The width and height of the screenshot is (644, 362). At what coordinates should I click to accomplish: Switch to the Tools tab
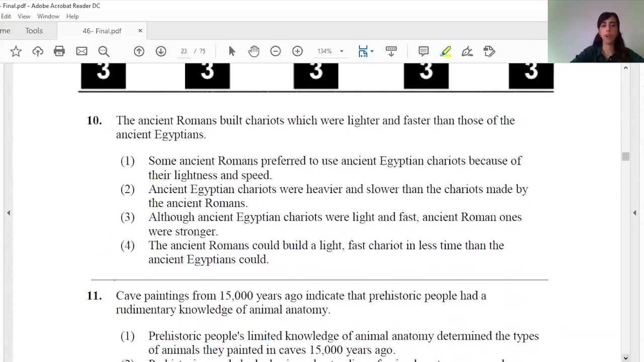tap(34, 31)
